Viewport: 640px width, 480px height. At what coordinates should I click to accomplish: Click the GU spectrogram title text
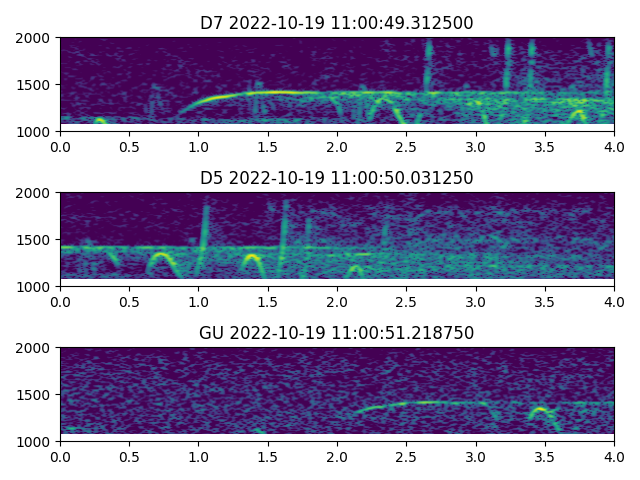click(x=337, y=333)
